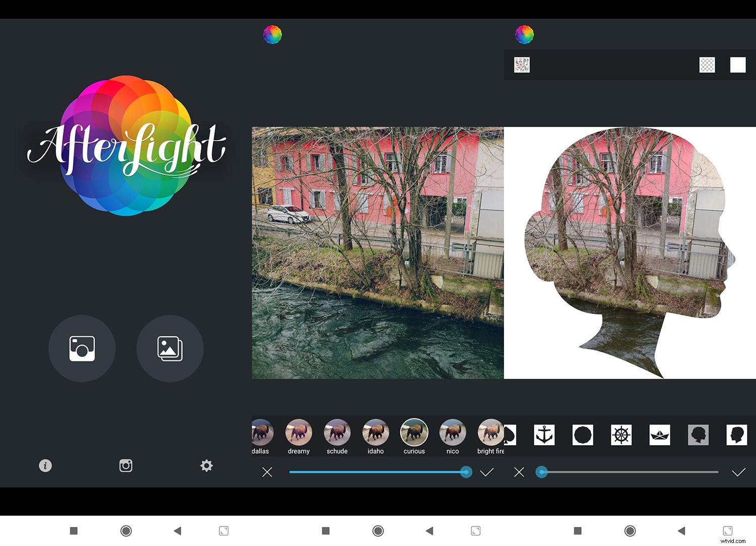Select the anchor mask shape
Image resolution: width=756 pixels, height=546 pixels.
[x=544, y=435]
